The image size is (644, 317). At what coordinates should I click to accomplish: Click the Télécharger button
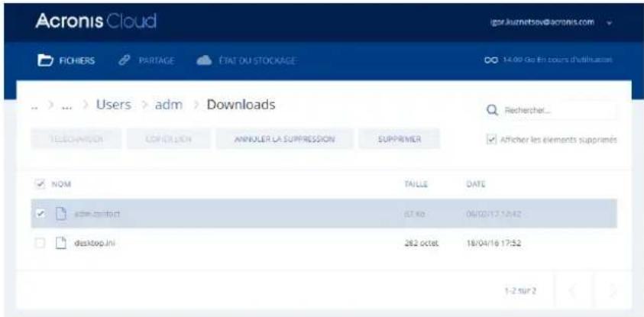point(76,139)
